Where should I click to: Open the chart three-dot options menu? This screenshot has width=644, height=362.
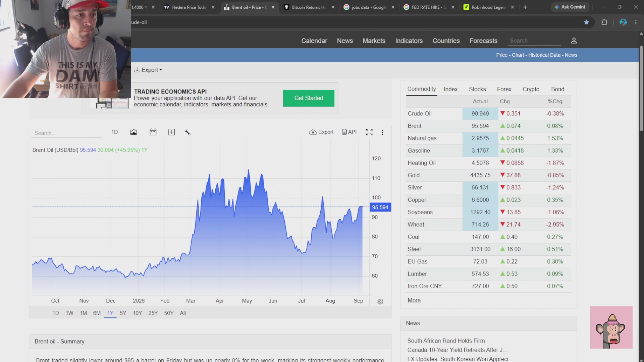tap(382, 132)
